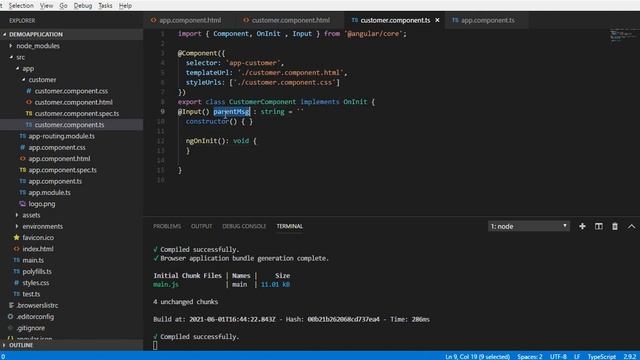Change language mode TypeScript
Image resolution: width=640 pixels, height=360 pixels.
[x=602, y=356]
